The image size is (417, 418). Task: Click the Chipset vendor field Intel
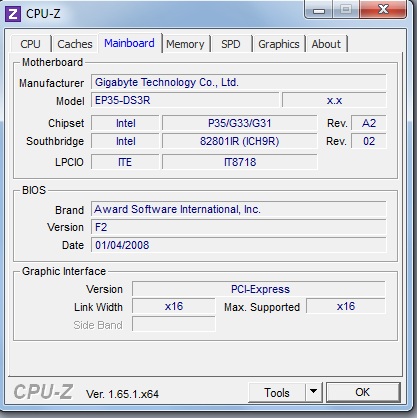pyautogui.click(x=125, y=123)
